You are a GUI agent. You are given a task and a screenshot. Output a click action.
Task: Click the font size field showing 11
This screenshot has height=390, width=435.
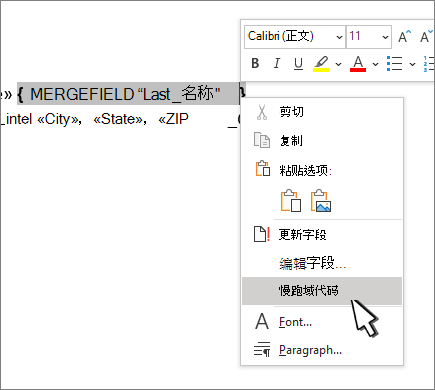pos(369,37)
